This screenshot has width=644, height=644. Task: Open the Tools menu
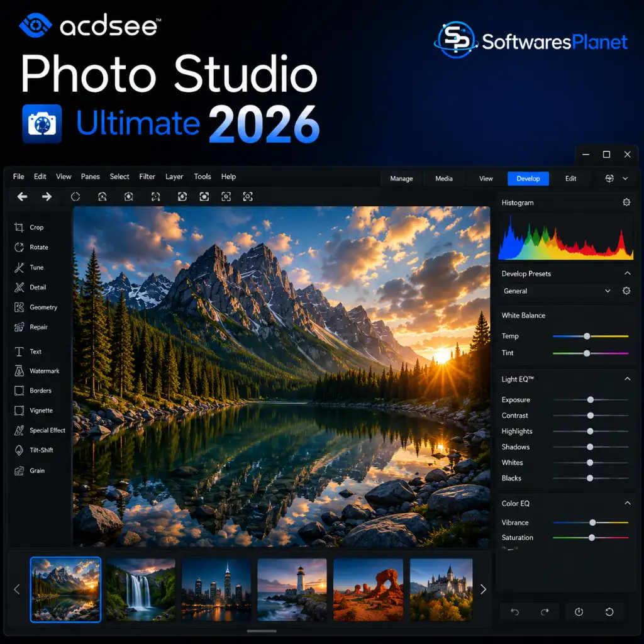pyautogui.click(x=203, y=177)
